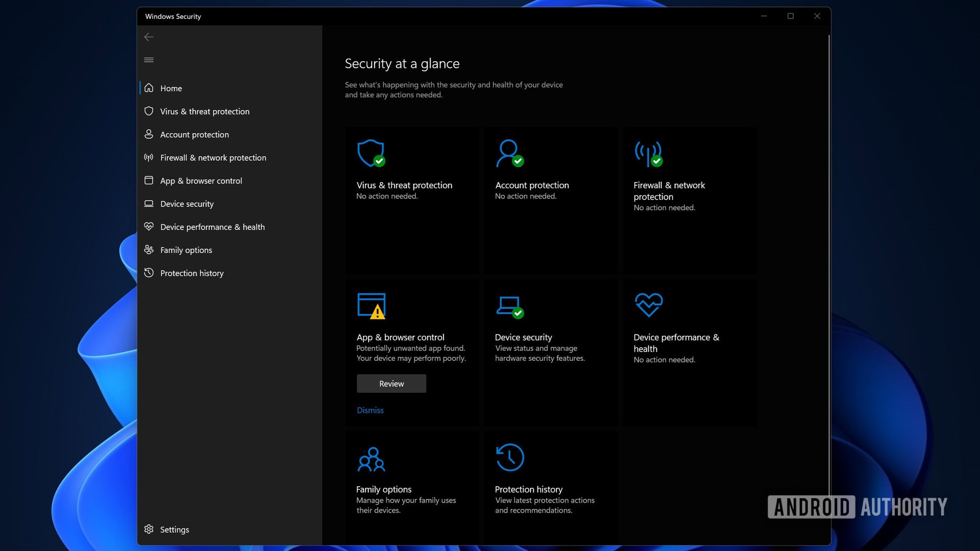Click the vertical scrollbar on right edge
Viewport: 980px width, 551px height.
point(828,265)
